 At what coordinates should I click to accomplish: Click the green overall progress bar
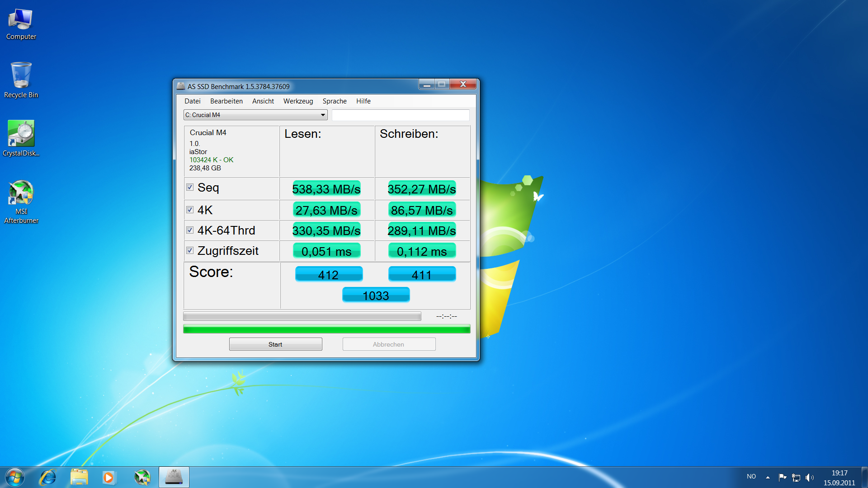[326, 329]
